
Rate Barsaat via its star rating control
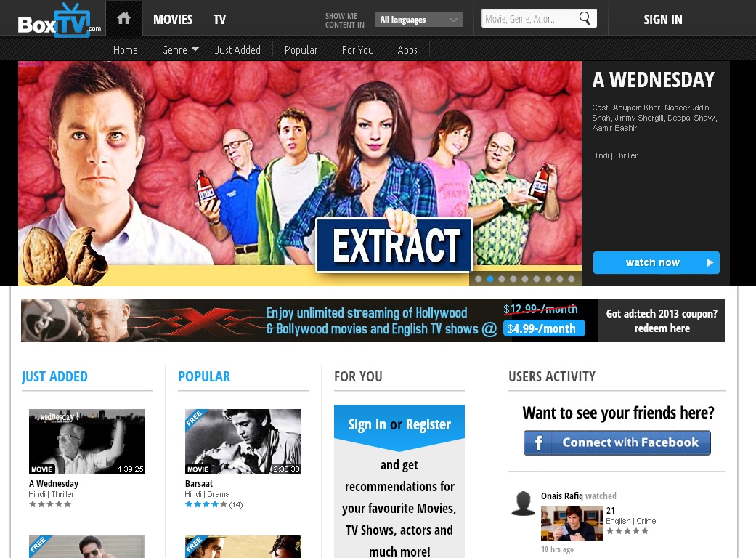[x=205, y=504]
